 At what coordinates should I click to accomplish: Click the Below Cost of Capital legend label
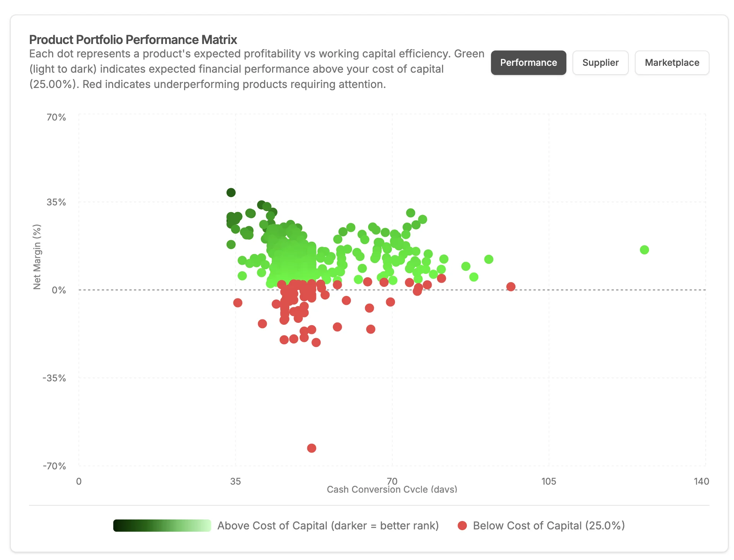548,526
